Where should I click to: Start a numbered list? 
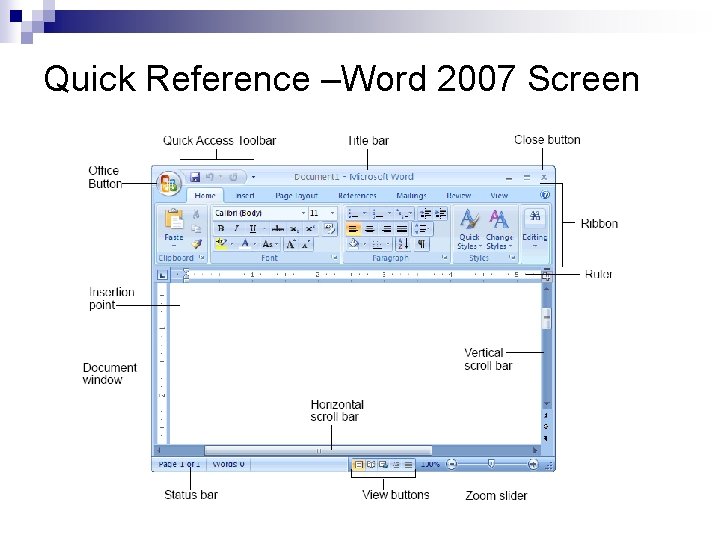378,214
